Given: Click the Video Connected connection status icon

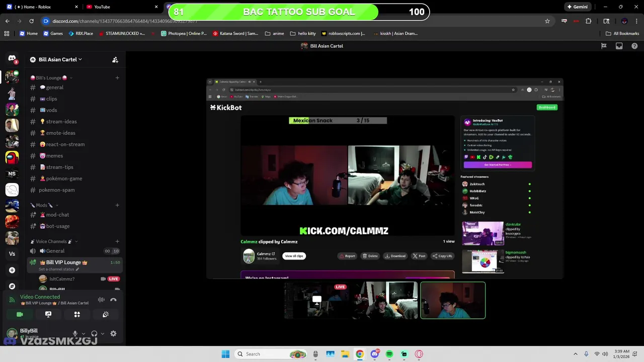Looking at the screenshot, I should 12,300.
